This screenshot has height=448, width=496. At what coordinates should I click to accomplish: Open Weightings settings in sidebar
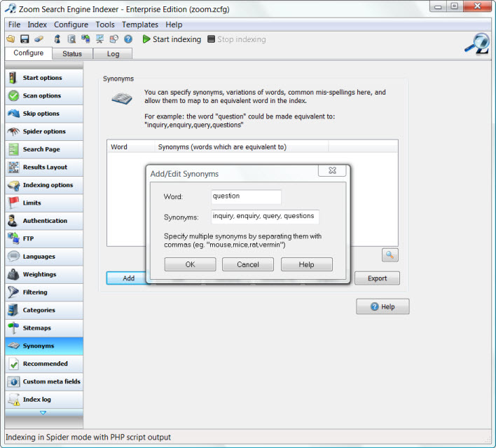click(x=44, y=275)
